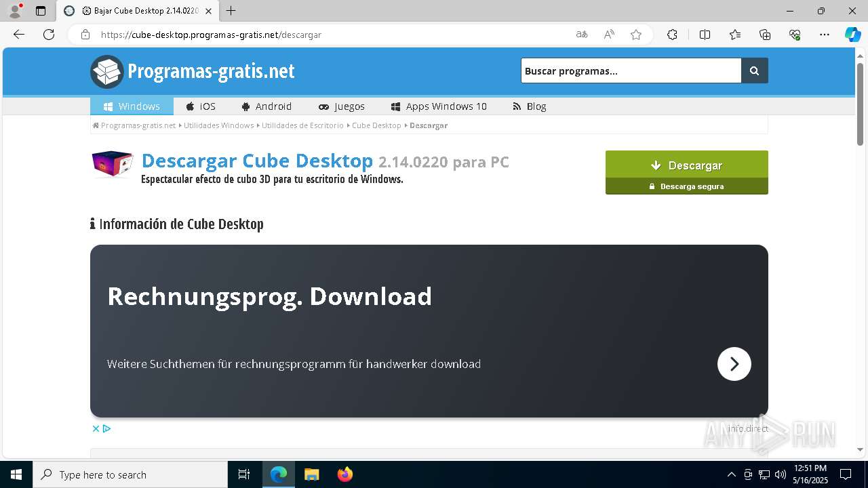Toggle split screen icon
Screen dimensions: 868x488
[705, 35]
